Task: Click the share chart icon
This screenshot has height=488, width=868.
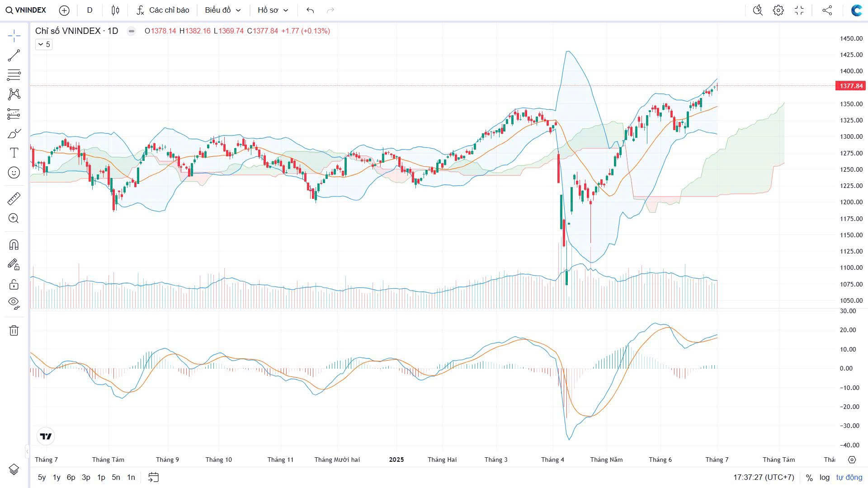Action: (x=827, y=10)
